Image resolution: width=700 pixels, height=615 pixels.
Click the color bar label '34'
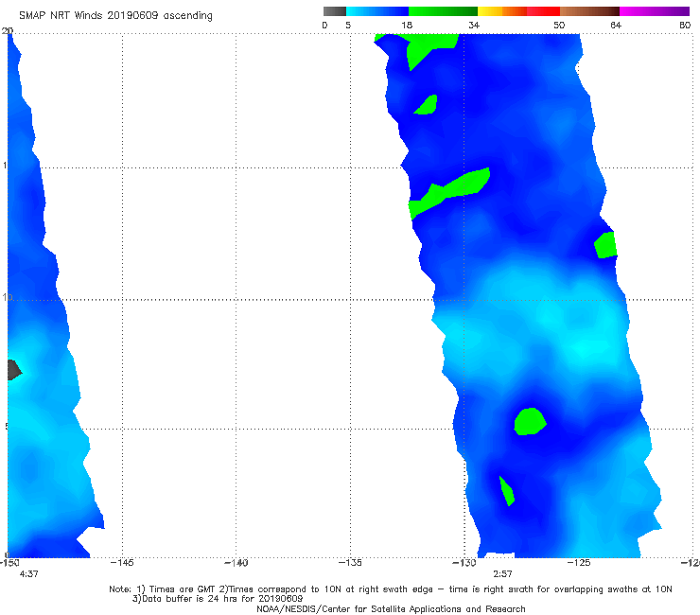click(x=474, y=26)
